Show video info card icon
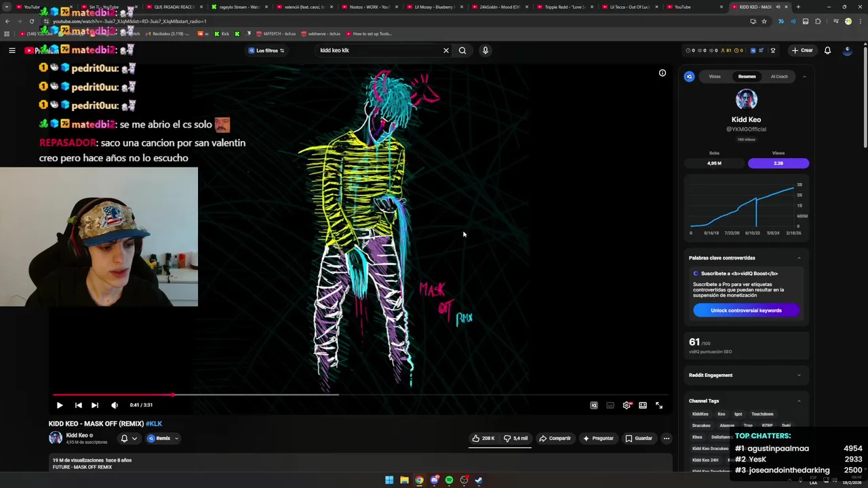868x488 pixels. pos(663,73)
